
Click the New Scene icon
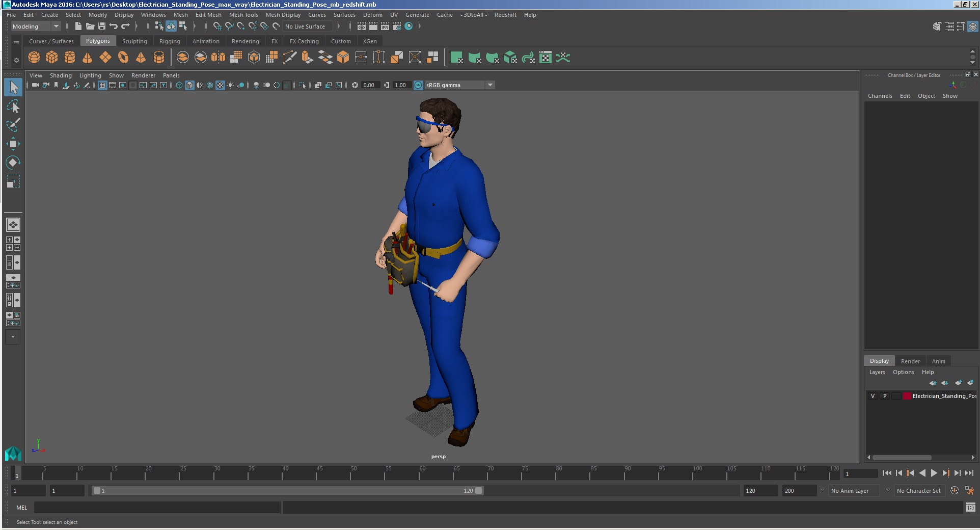pos(78,26)
